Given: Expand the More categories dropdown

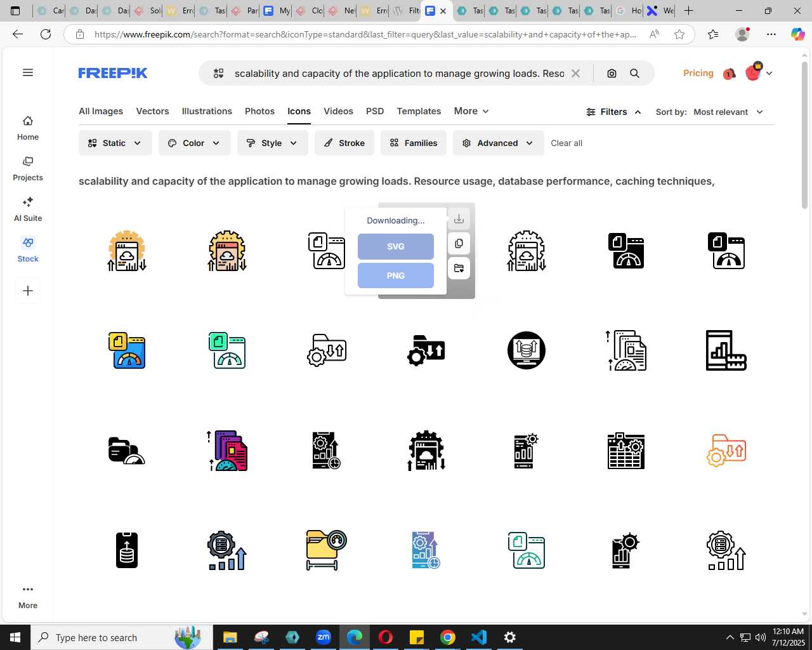Looking at the screenshot, I should tap(471, 111).
